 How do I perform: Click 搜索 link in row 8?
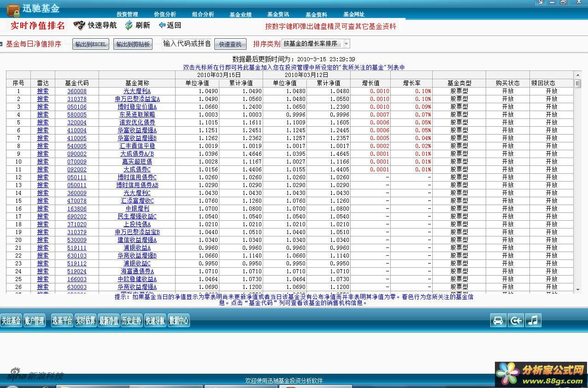point(43,146)
